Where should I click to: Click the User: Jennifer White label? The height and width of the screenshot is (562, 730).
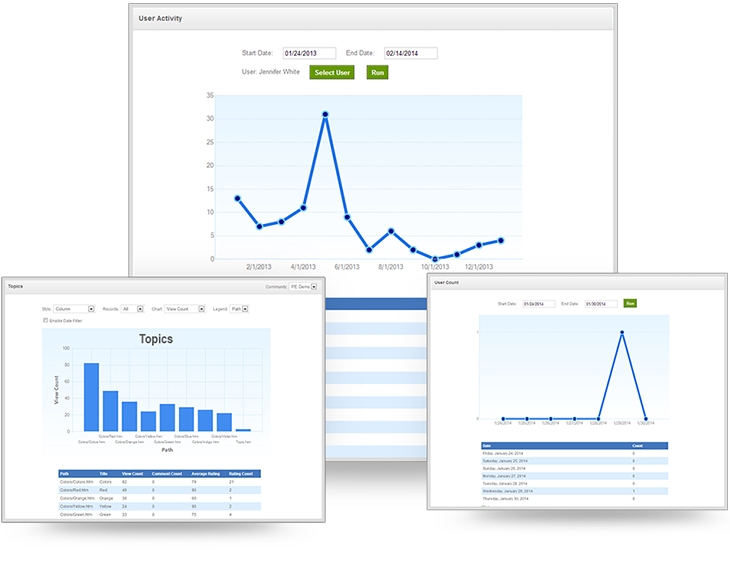tap(270, 72)
